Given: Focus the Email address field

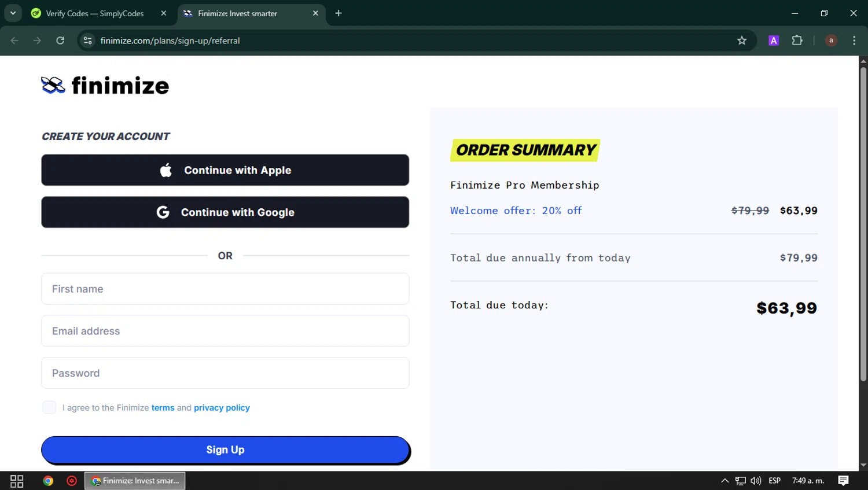Looking at the screenshot, I should click(225, 331).
